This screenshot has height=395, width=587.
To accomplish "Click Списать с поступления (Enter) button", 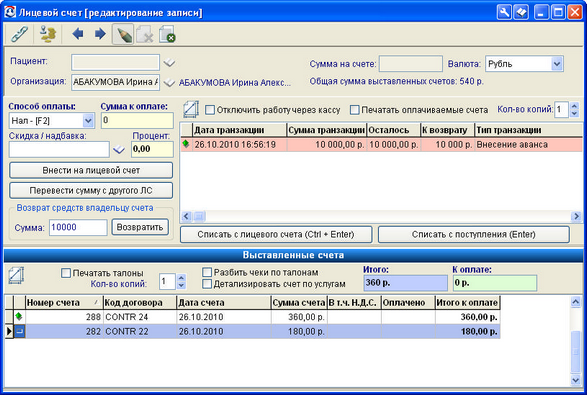I will (474, 234).
